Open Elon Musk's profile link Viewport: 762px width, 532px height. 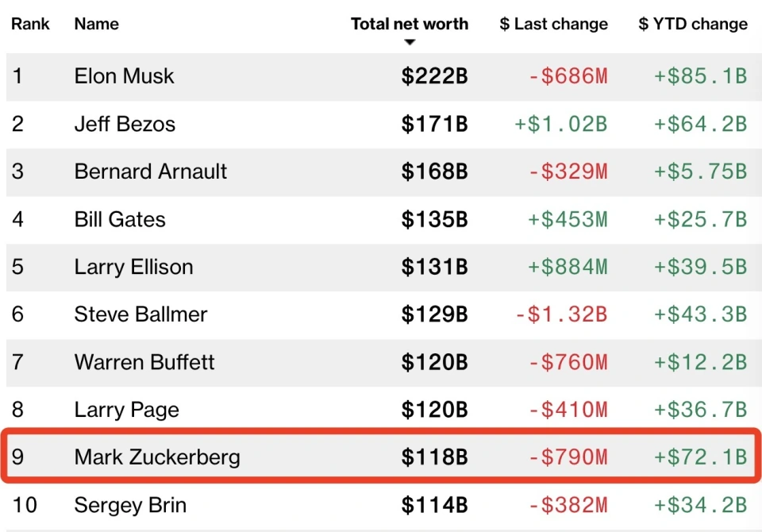click(124, 76)
